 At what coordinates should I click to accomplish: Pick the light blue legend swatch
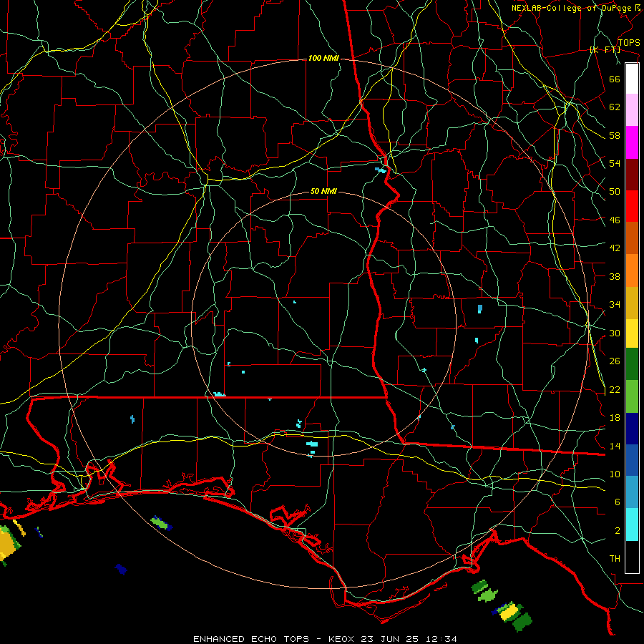tap(632, 492)
